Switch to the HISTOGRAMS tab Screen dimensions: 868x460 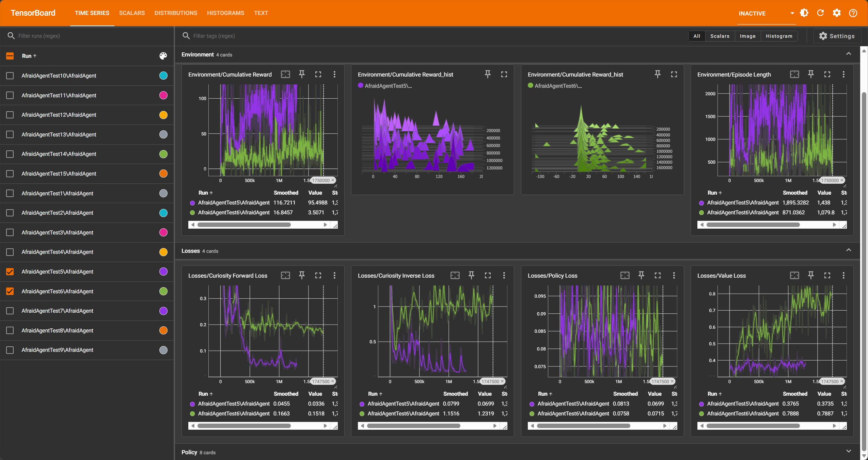(225, 13)
